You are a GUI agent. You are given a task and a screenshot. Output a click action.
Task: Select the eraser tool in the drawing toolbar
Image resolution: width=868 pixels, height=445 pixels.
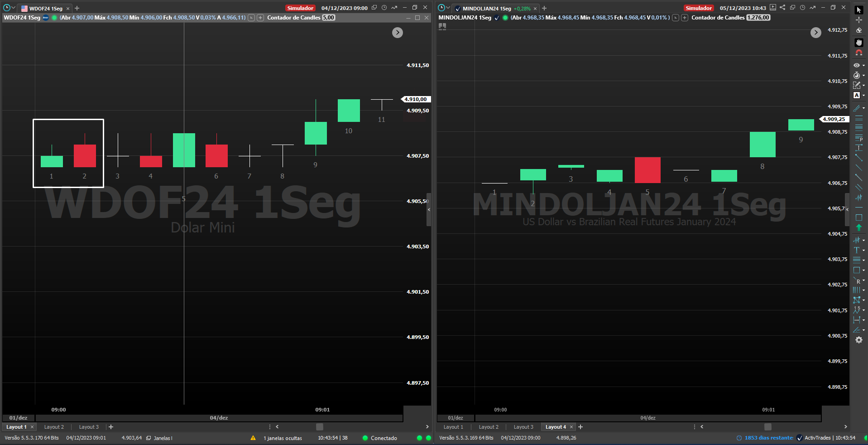pos(858,30)
